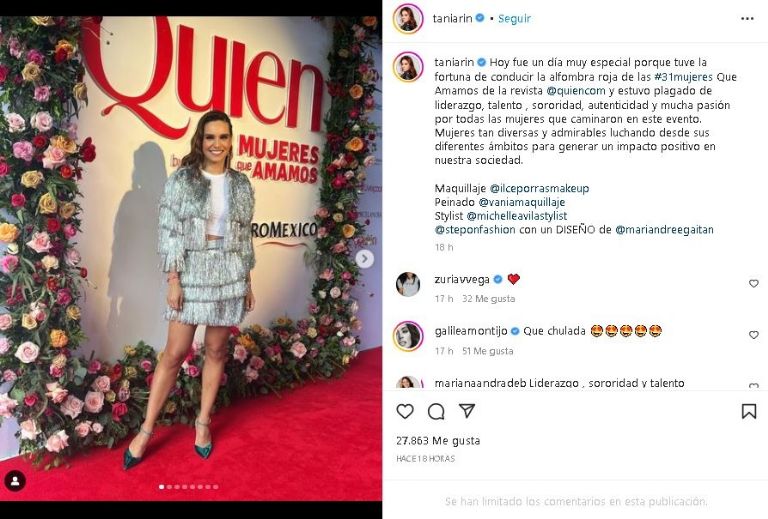Open the comment bubble icon
768x519 pixels.
click(436, 412)
